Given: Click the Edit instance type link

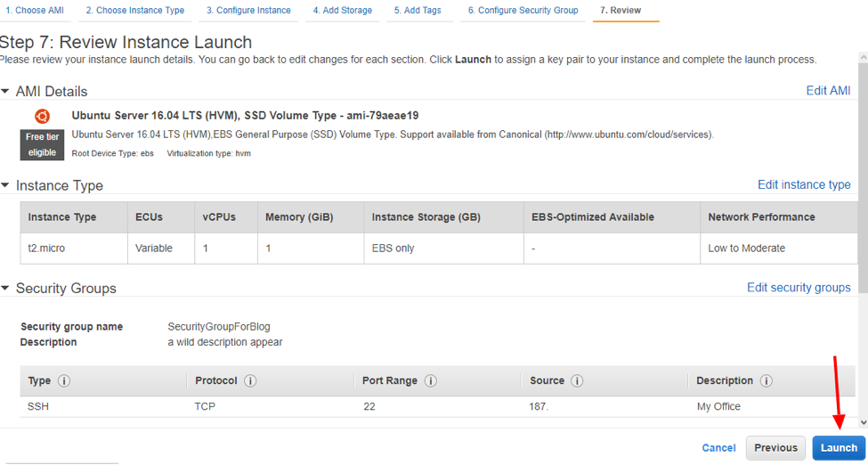Looking at the screenshot, I should coord(804,185).
